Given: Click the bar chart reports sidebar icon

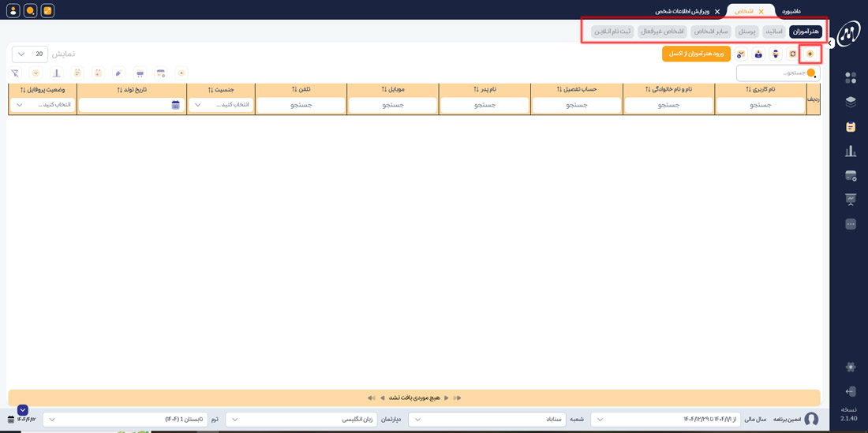Looking at the screenshot, I should tap(850, 151).
